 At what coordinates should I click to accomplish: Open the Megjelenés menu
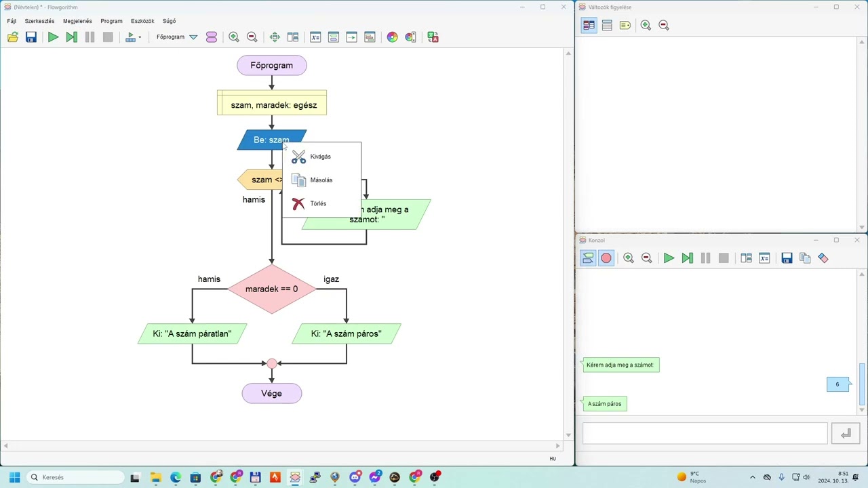[x=77, y=21]
